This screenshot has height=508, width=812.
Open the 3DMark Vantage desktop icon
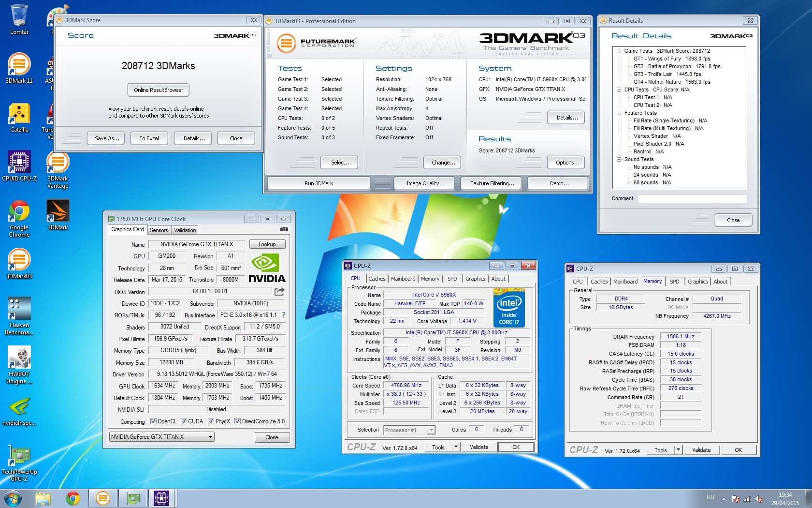pyautogui.click(x=58, y=170)
